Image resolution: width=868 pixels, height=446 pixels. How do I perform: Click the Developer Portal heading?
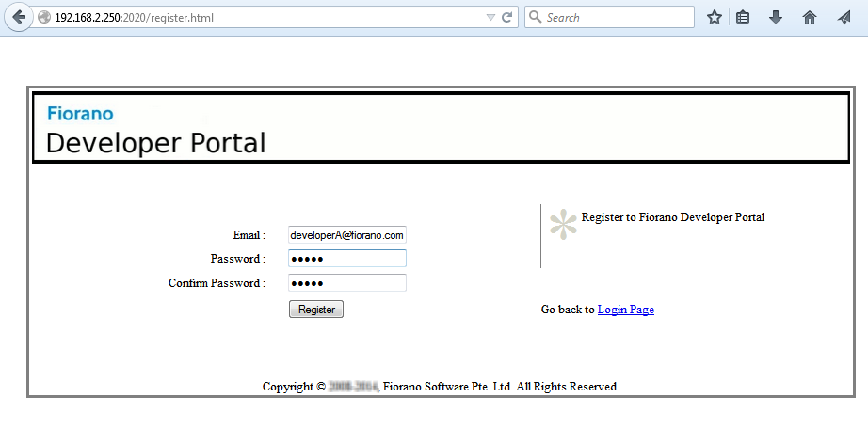[x=155, y=143]
